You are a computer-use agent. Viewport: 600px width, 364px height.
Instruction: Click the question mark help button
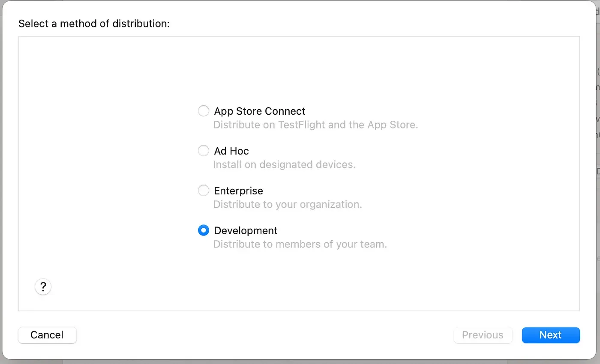click(x=43, y=287)
